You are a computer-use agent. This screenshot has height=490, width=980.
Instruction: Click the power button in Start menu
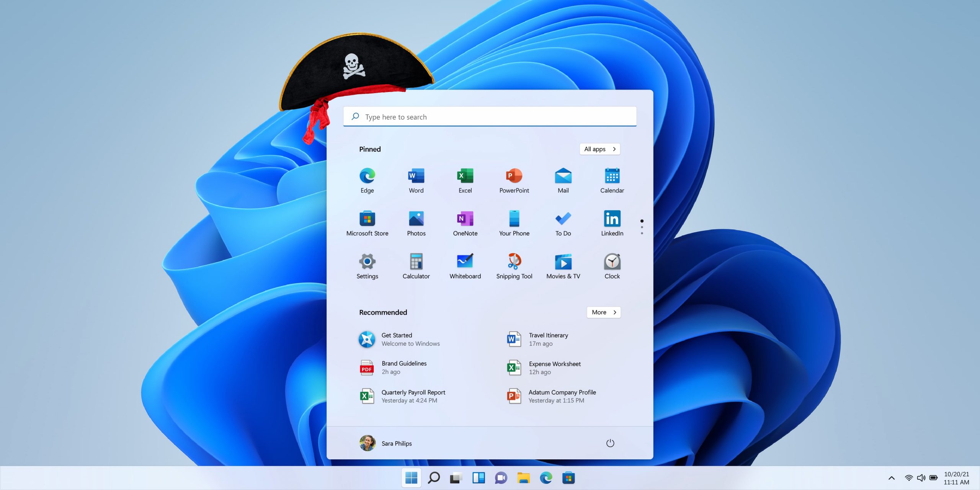point(610,443)
